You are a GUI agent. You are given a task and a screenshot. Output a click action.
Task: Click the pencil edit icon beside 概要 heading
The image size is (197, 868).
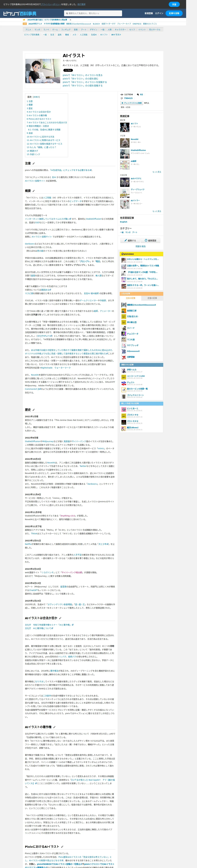[x=33, y=191]
